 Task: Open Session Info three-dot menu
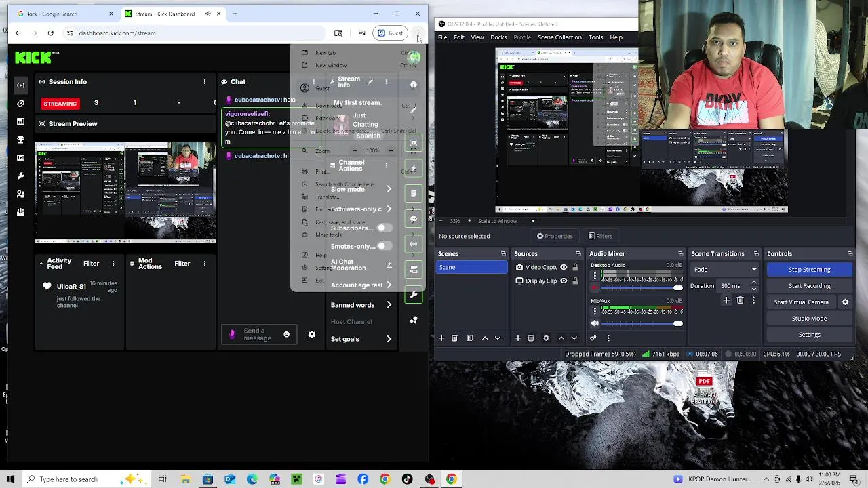pyautogui.click(x=205, y=81)
